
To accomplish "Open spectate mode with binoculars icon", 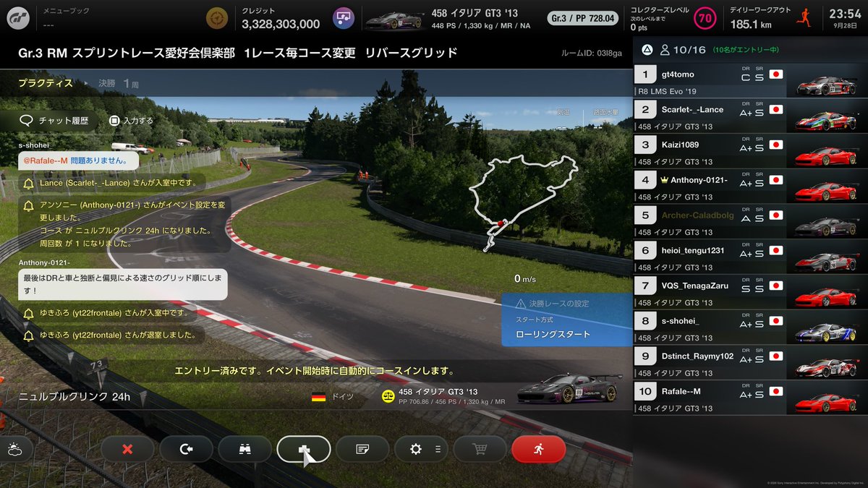I will pos(245,449).
